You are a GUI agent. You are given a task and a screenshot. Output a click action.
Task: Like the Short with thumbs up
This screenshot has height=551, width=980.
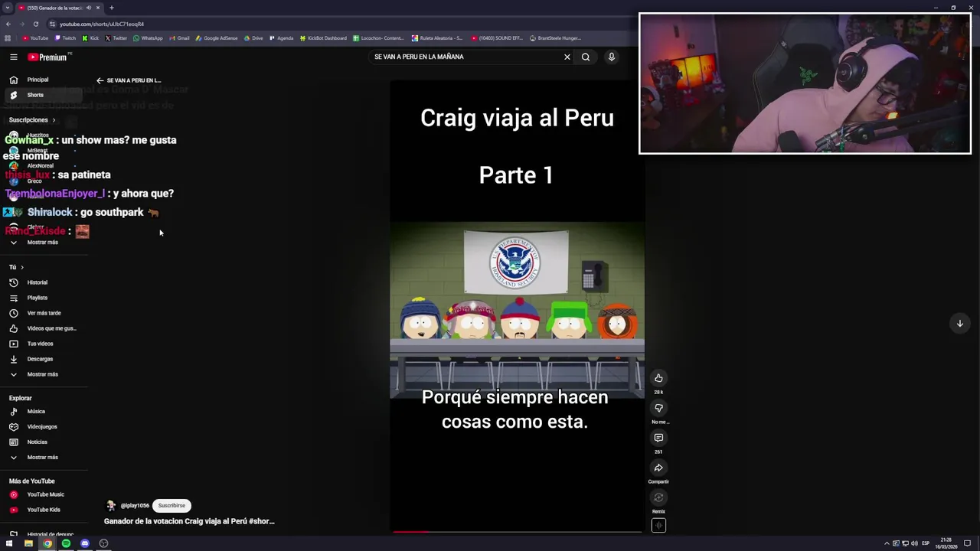[658, 378]
